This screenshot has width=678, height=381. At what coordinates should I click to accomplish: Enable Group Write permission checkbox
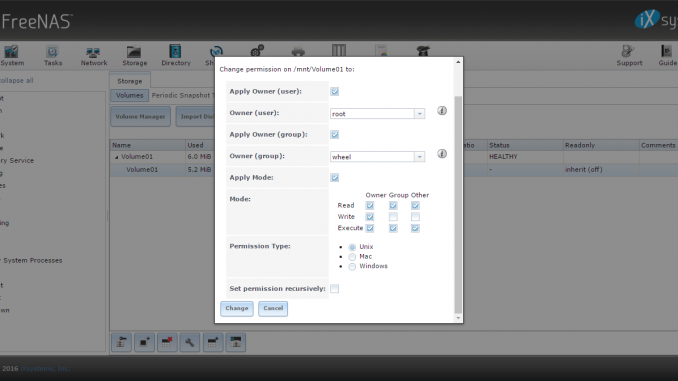tap(393, 217)
